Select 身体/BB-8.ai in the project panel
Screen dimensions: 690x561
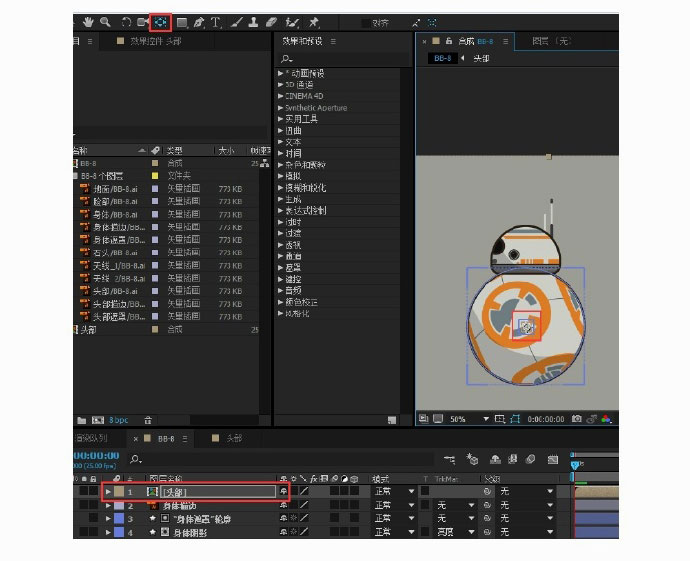[x=115, y=214]
